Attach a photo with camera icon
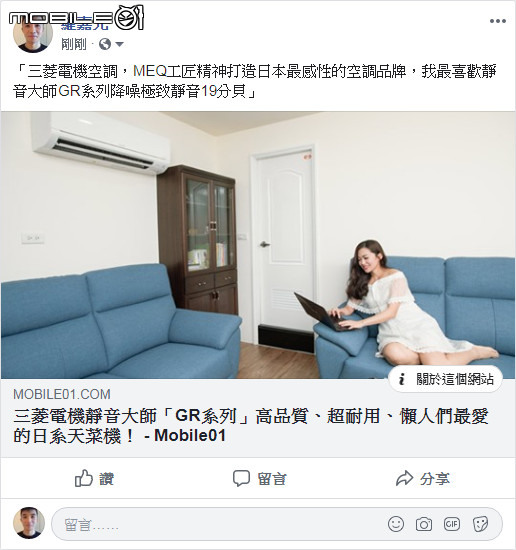516x550 pixels. [x=424, y=524]
